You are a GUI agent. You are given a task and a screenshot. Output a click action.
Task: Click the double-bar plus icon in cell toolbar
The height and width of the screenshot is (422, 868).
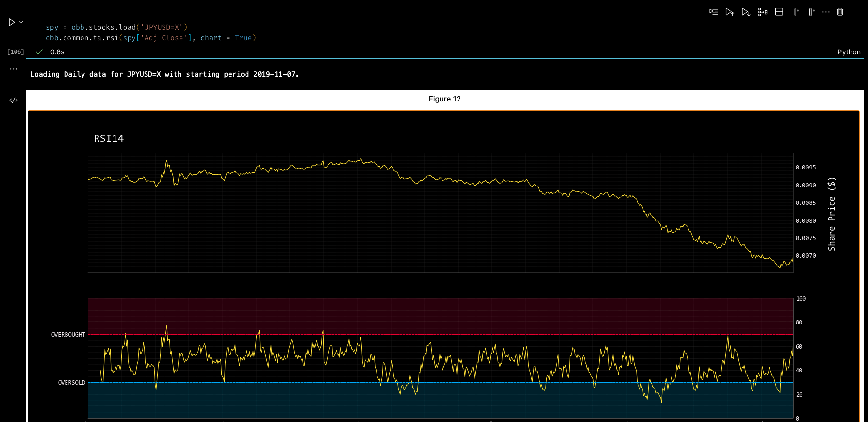click(812, 12)
